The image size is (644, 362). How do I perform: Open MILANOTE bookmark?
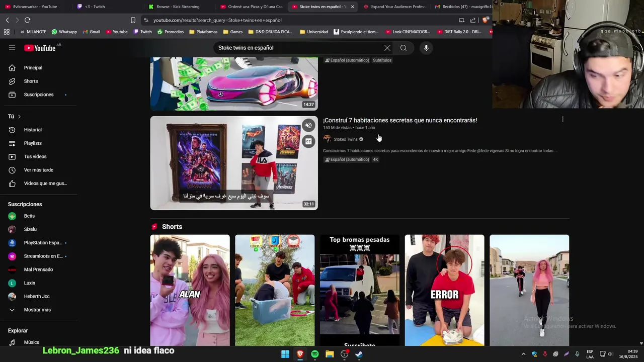point(33,32)
